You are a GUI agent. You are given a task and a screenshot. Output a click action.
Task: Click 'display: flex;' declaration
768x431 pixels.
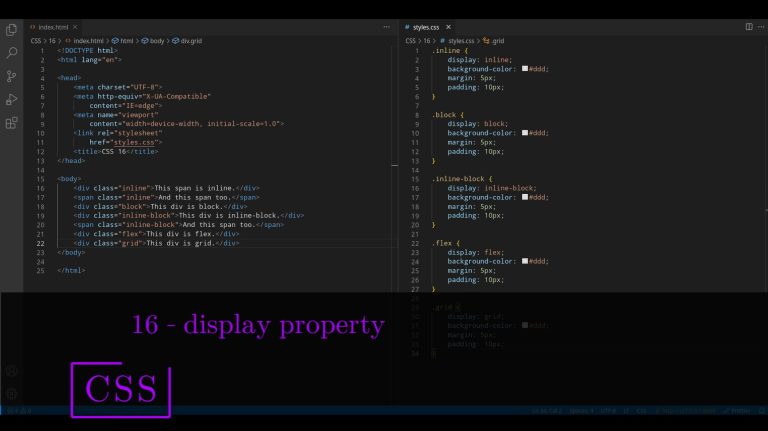pos(476,252)
